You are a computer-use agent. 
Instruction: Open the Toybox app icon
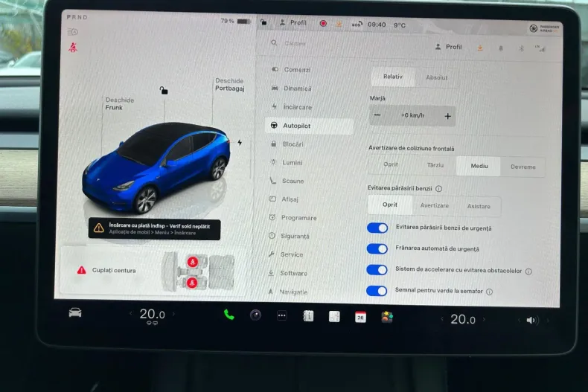point(386,318)
